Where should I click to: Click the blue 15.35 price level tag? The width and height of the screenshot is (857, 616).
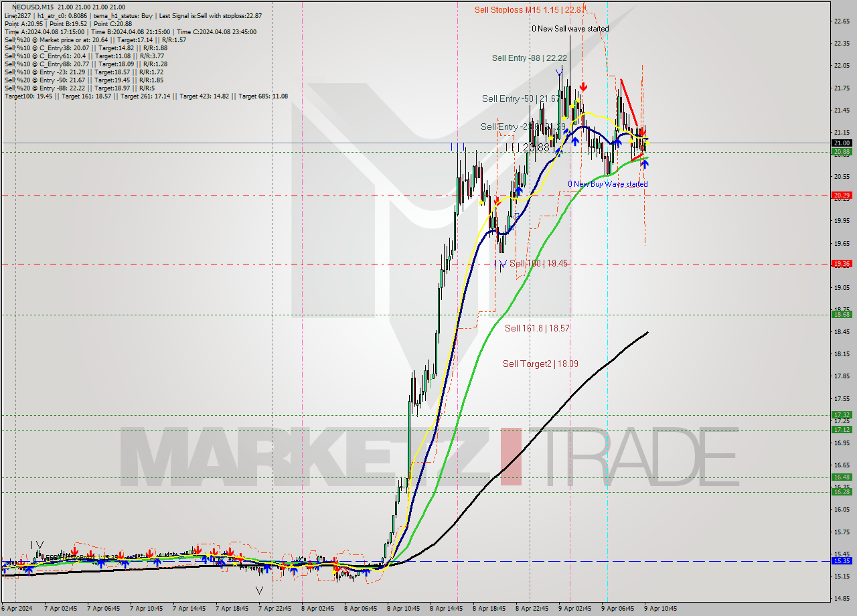[x=842, y=561]
